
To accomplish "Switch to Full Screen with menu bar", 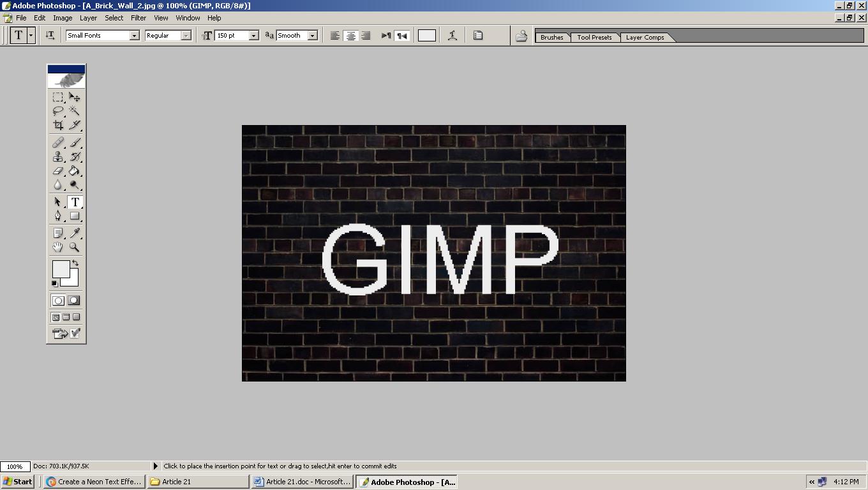I will pos(66,317).
